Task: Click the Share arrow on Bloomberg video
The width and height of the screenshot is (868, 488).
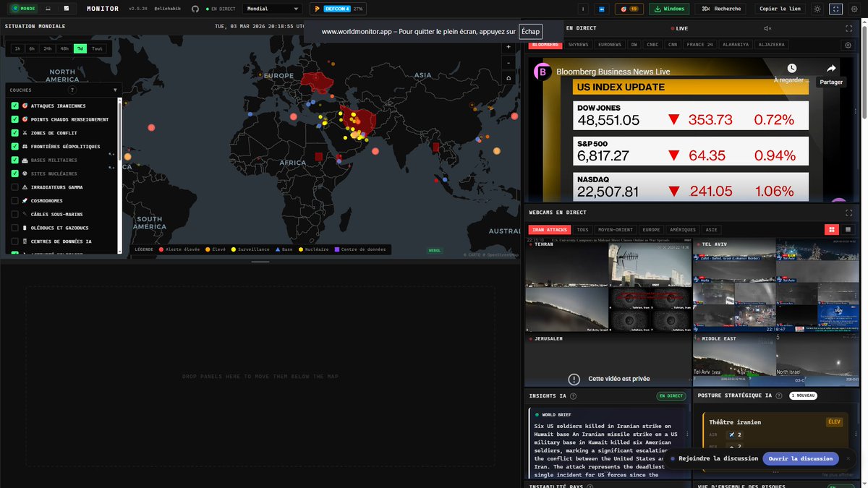Action: (831, 68)
